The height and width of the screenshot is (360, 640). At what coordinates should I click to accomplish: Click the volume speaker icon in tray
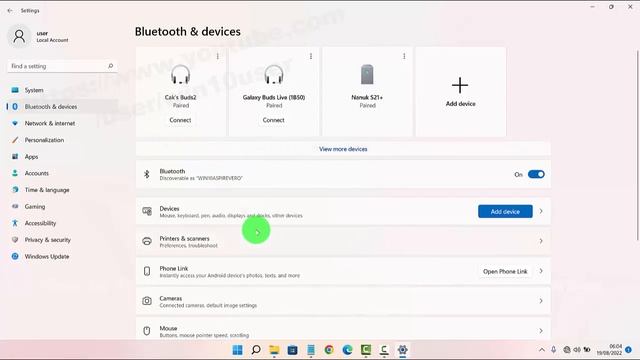577,350
